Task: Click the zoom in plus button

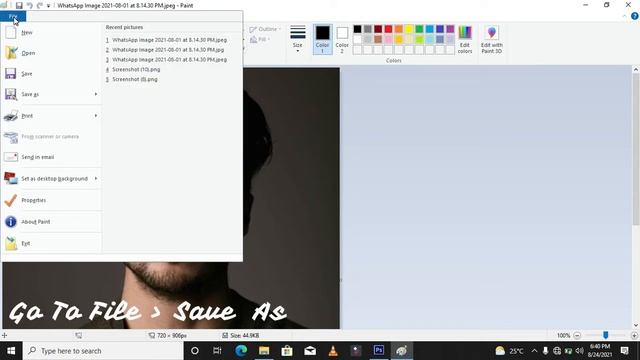Action: tap(634, 336)
